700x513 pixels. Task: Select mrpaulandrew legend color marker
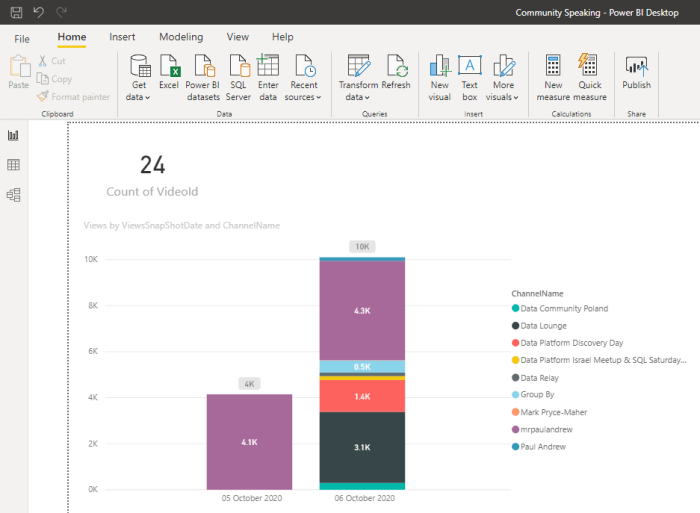(x=514, y=428)
